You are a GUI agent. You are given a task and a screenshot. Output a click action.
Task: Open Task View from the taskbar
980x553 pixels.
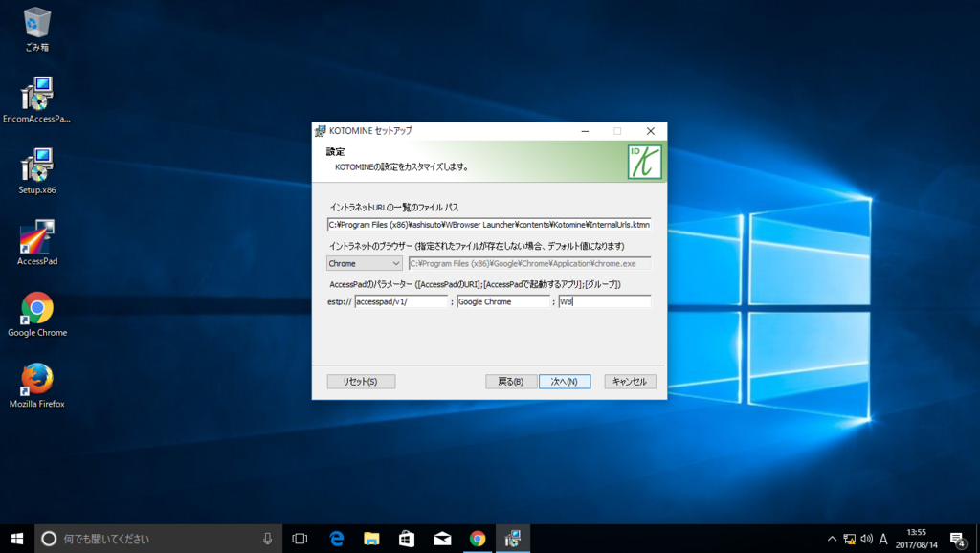tap(300, 539)
